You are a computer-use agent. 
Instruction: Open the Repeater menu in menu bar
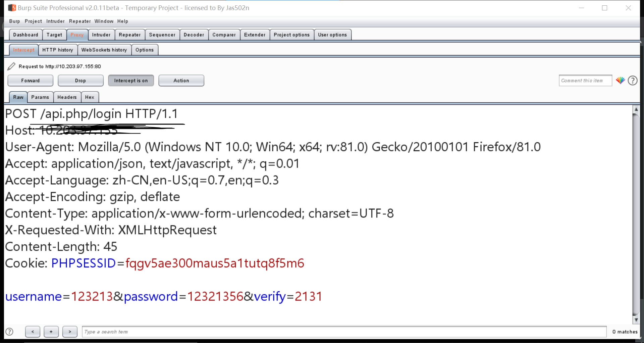tap(80, 21)
